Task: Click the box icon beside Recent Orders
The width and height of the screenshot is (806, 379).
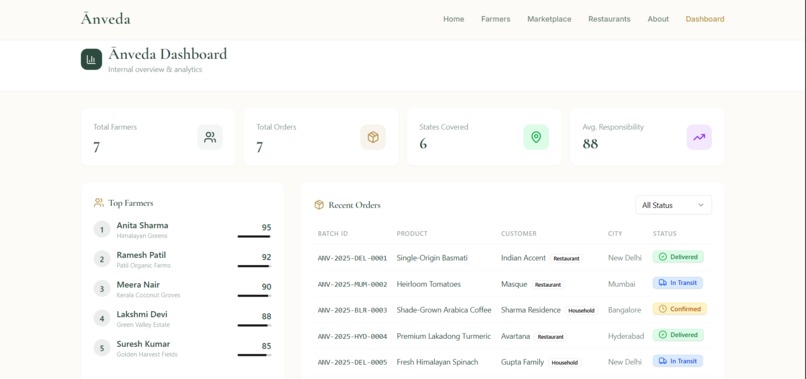Action: click(319, 205)
